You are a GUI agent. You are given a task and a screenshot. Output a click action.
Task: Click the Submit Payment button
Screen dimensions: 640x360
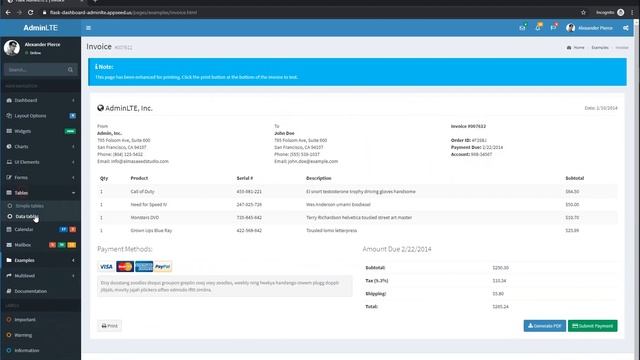pyautogui.click(x=592, y=326)
